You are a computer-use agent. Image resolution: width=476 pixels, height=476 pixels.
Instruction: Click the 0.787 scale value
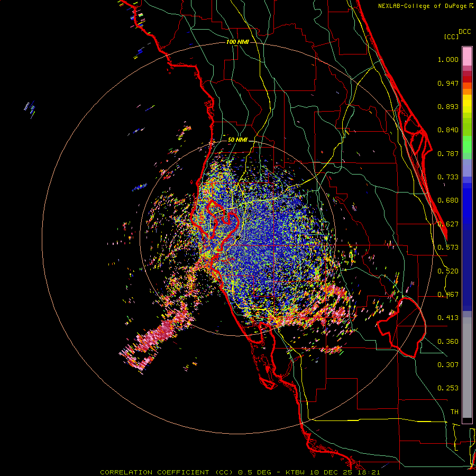pos(448,153)
